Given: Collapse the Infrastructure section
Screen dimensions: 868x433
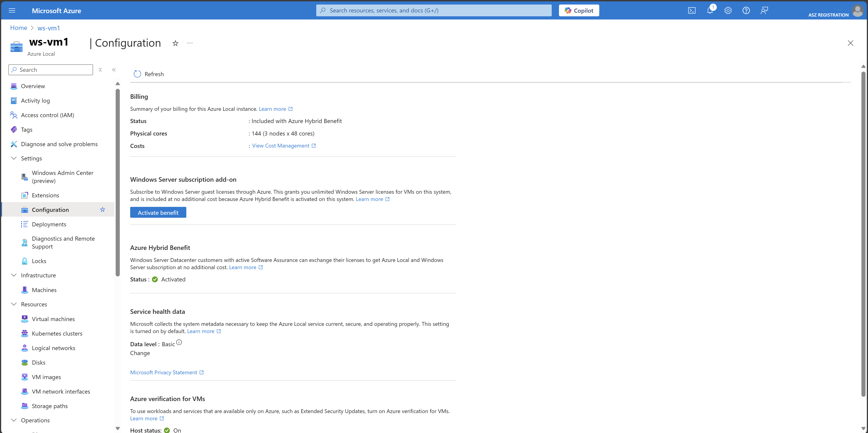Looking at the screenshot, I should point(14,275).
